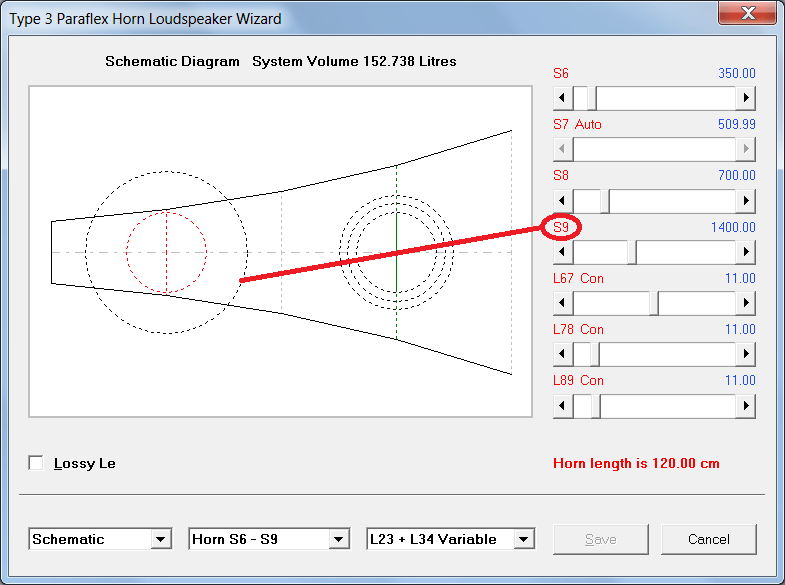Close the Paraflex Horn Wizard window

[748, 13]
